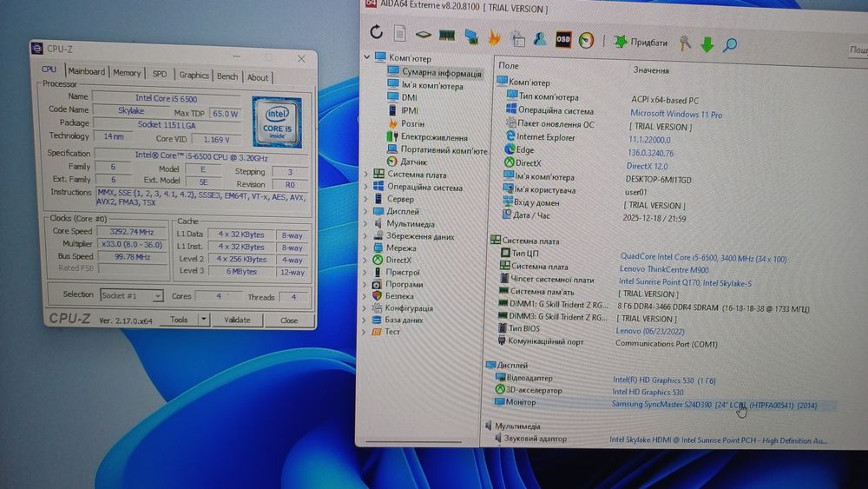
Task: Click the Edge version 136.0.3240.76 link
Action: tap(650, 153)
